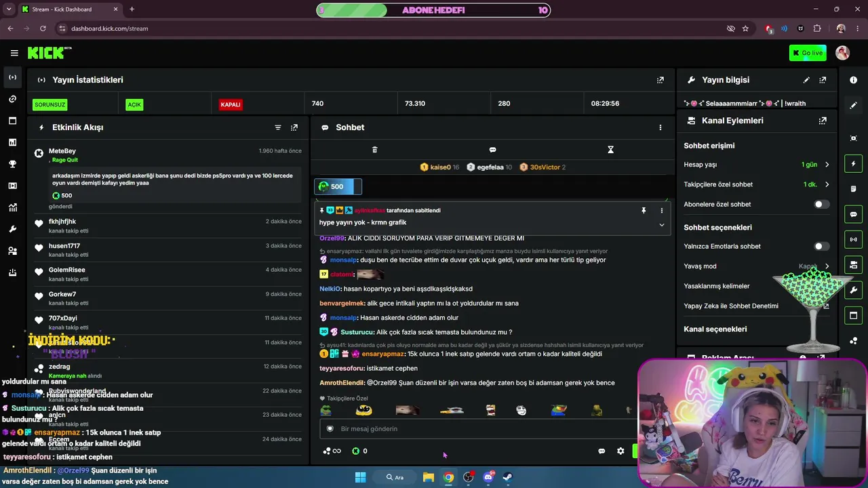
Task: Open the analytics graph icon in sidebar
Action: (12, 207)
